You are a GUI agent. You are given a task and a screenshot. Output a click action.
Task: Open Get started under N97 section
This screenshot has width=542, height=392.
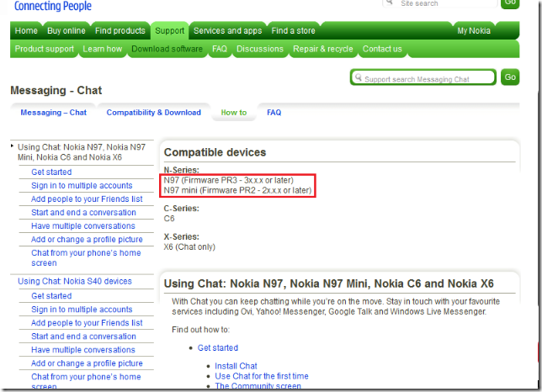point(51,172)
